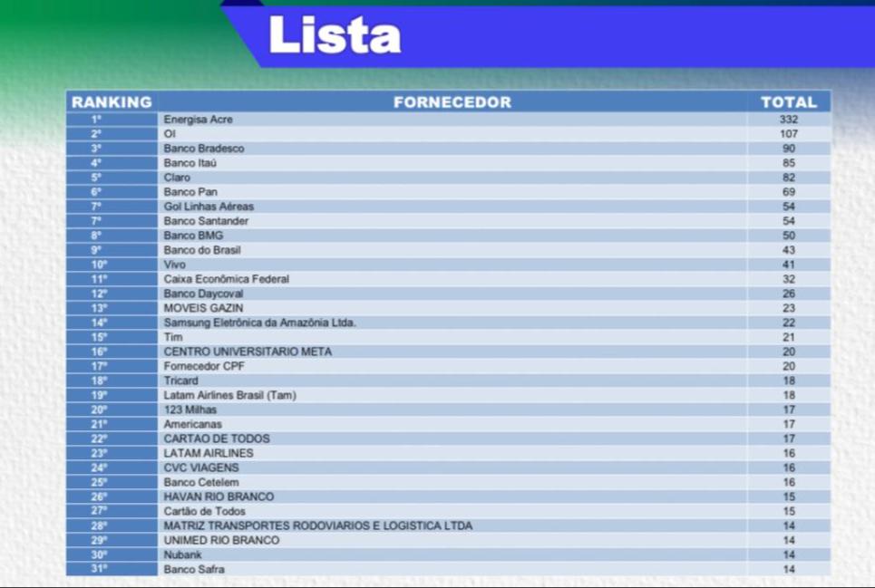Click the Energisa Acre supplier cell
The height and width of the screenshot is (588, 875).
pos(199,120)
